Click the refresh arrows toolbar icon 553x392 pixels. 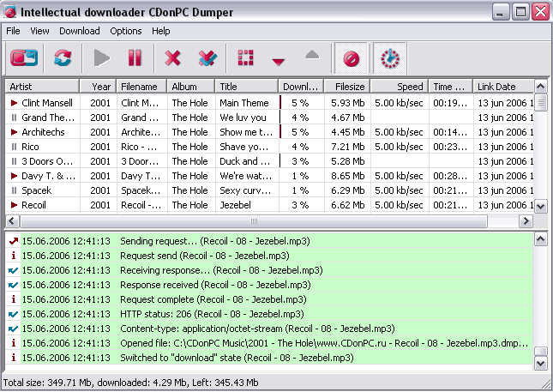[x=63, y=57]
